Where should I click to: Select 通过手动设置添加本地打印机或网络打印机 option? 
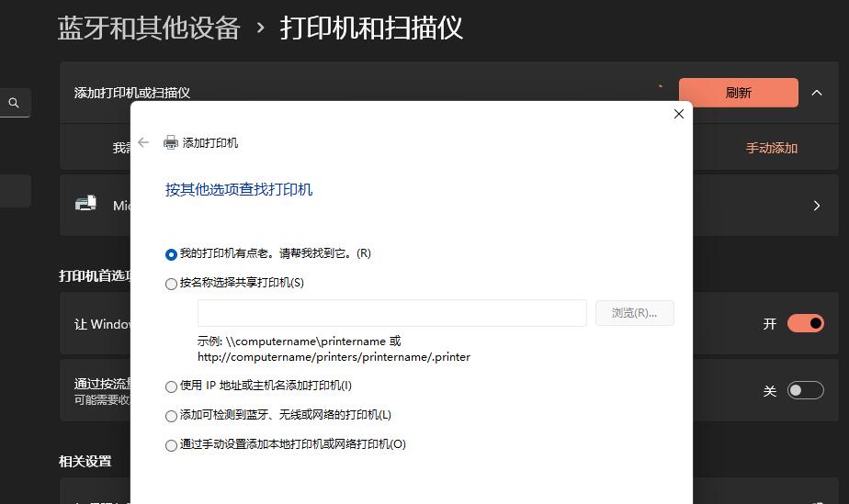[x=171, y=445]
